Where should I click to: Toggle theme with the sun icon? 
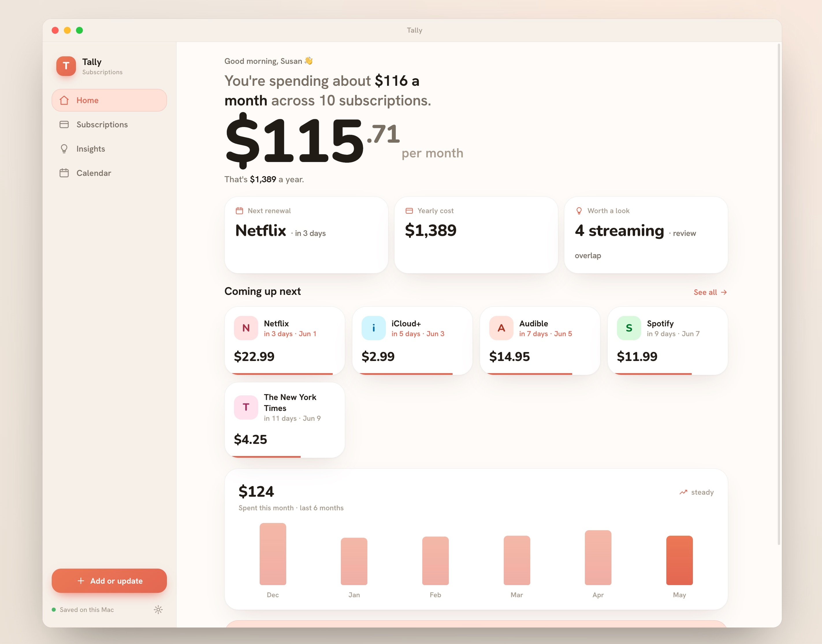coord(158,610)
